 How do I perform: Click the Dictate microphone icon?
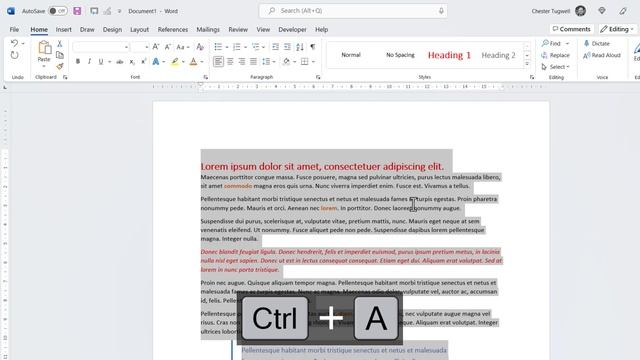pos(587,43)
